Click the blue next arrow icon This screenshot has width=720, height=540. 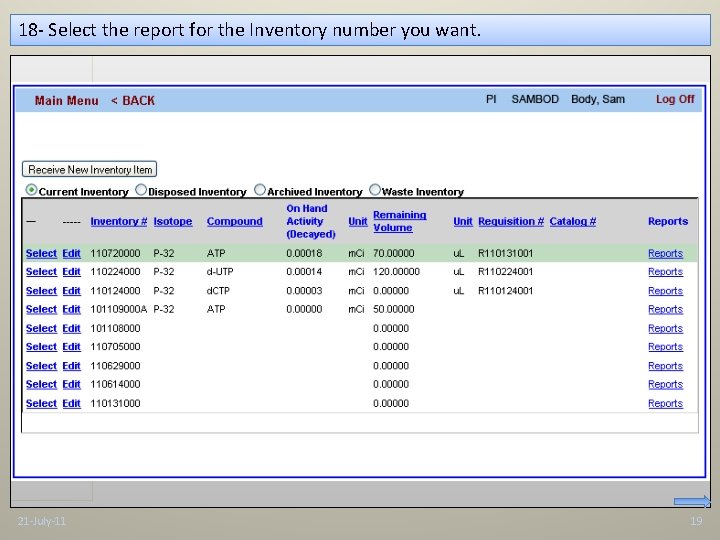tap(691, 501)
